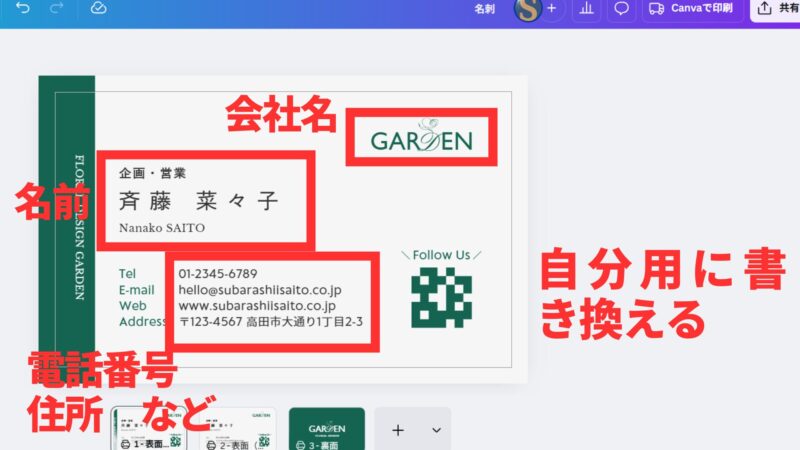The width and height of the screenshot is (800, 450).
Task: Add collaborator with the plus icon
Action: [552, 8]
